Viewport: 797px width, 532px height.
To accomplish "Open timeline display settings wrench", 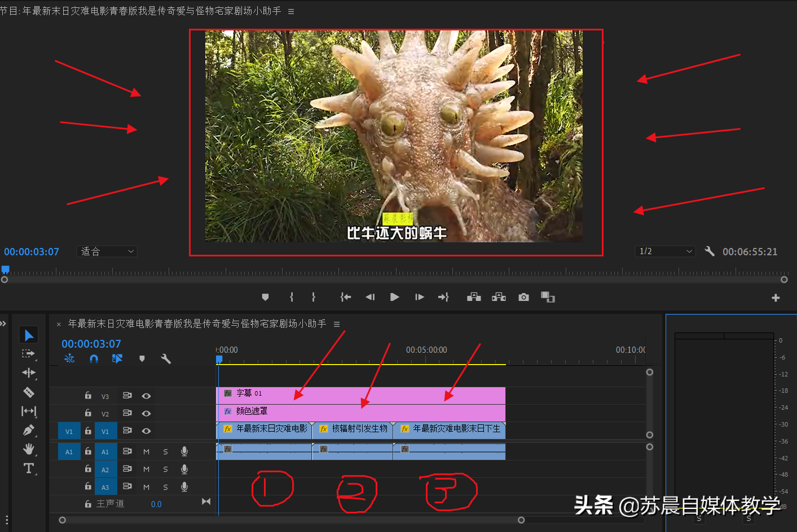I will (166, 358).
